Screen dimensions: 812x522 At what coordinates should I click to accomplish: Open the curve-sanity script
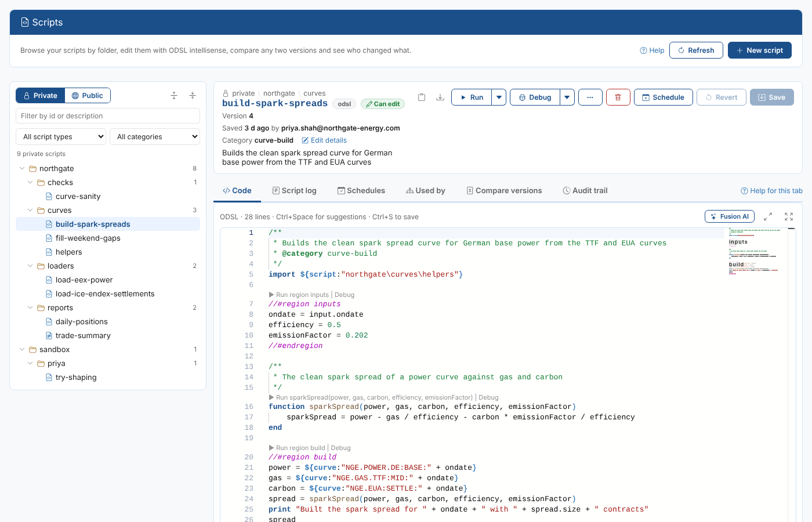tap(78, 197)
